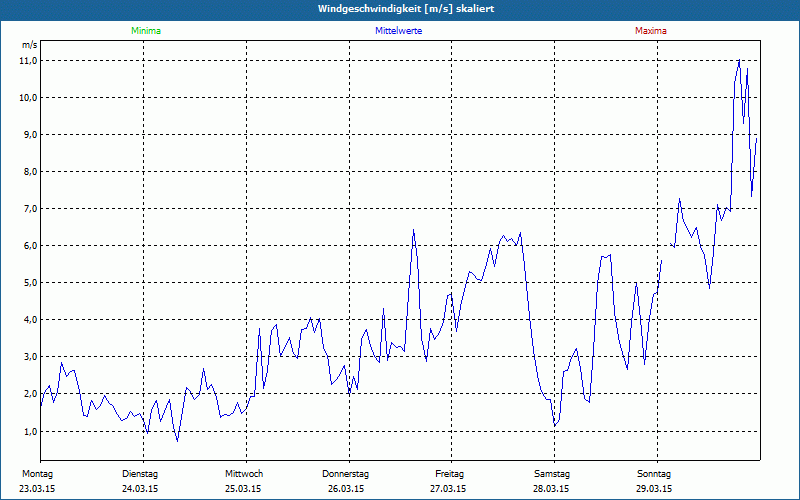Click the date 28.03.15
This screenshot has width=800, height=500.
coord(551,489)
